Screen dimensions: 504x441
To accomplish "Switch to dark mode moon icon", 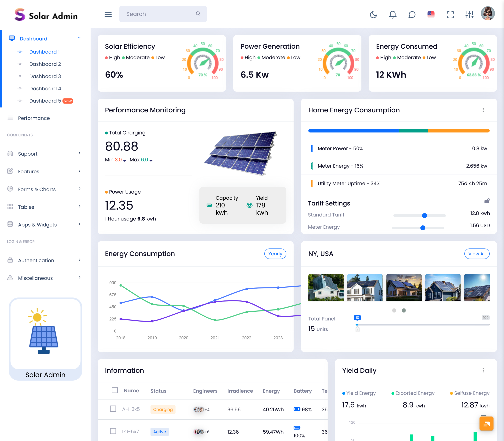I will tap(373, 15).
